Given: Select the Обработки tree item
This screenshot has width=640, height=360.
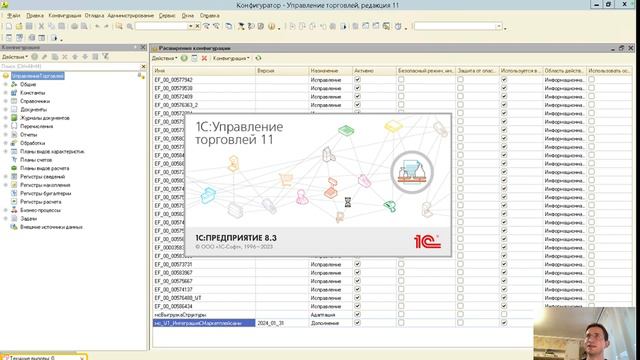Looking at the screenshot, I should click(33, 143).
